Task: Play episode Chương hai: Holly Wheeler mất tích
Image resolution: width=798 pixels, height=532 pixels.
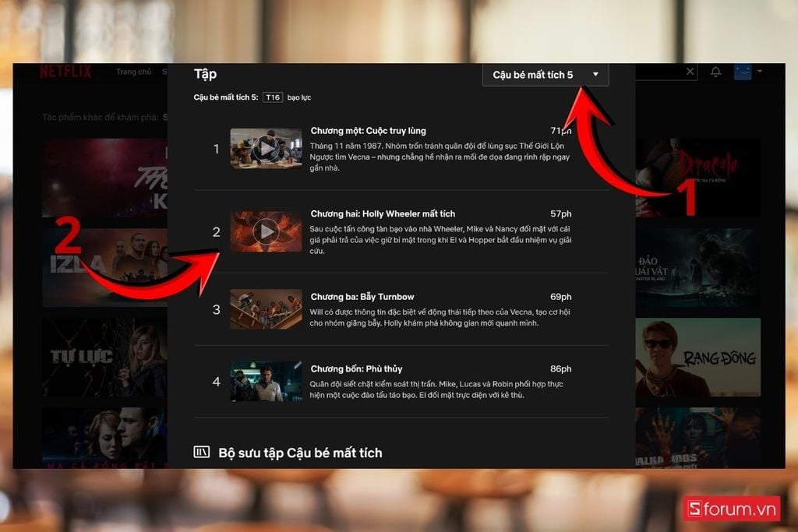Action: (x=265, y=231)
